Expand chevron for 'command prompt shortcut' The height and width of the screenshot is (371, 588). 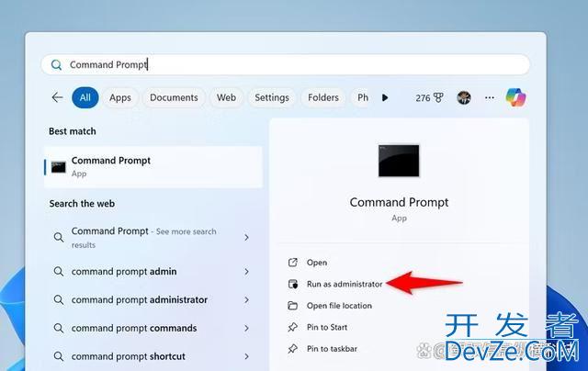click(x=246, y=356)
